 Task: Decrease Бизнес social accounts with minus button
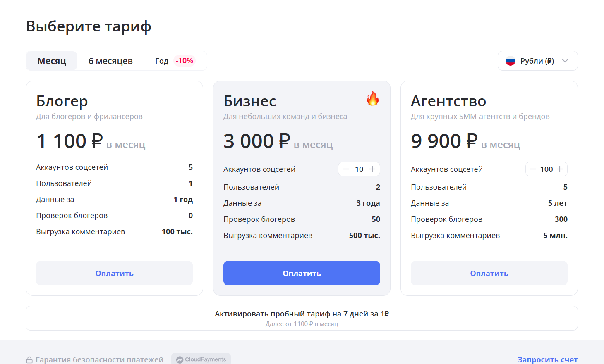[x=346, y=169]
